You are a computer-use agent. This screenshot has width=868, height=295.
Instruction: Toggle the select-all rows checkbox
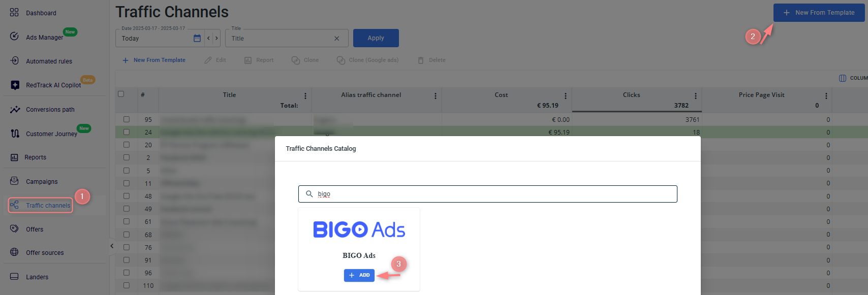point(121,94)
